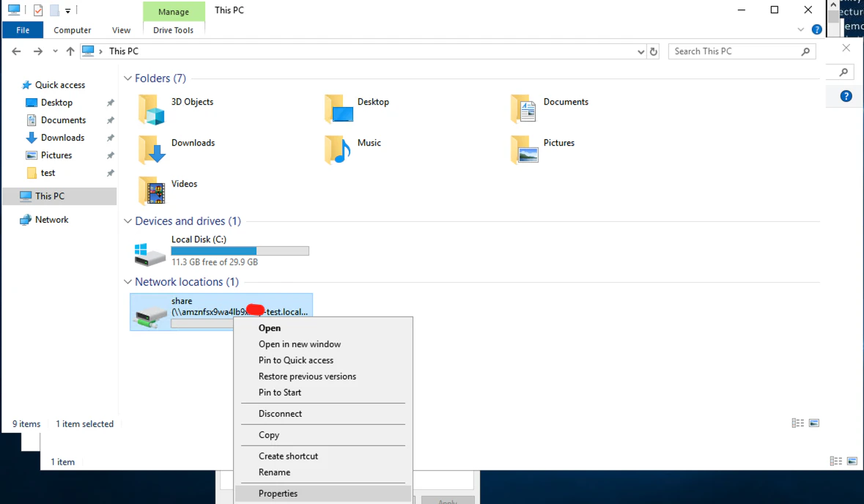Viewport: 864px width, 504px height.
Task: Select Documents in the navigation pane
Action: 63,120
